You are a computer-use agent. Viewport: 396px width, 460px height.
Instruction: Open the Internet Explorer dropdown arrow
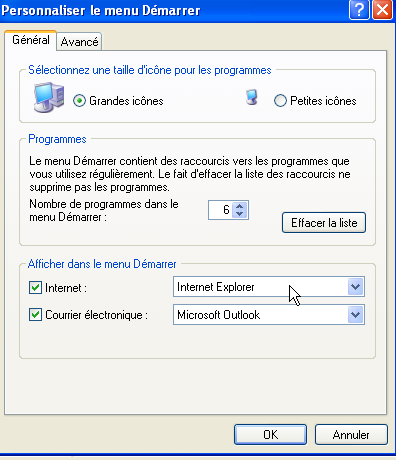click(355, 287)
